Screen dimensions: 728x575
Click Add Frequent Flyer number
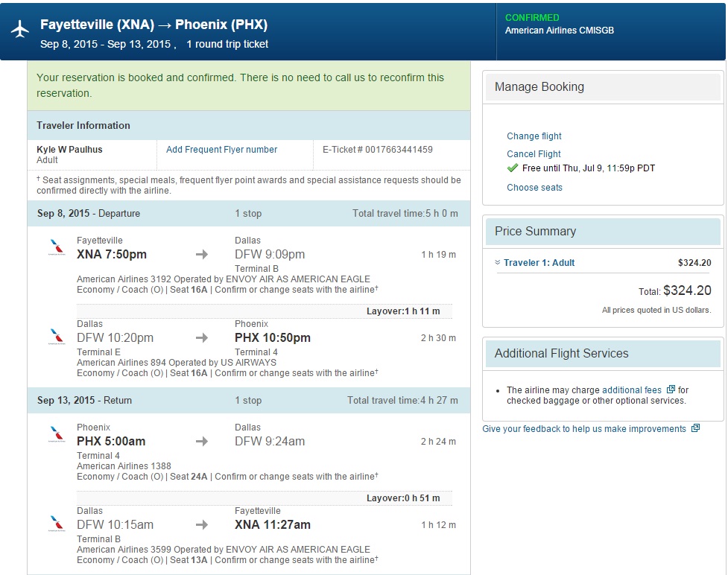tap(221, 150)
